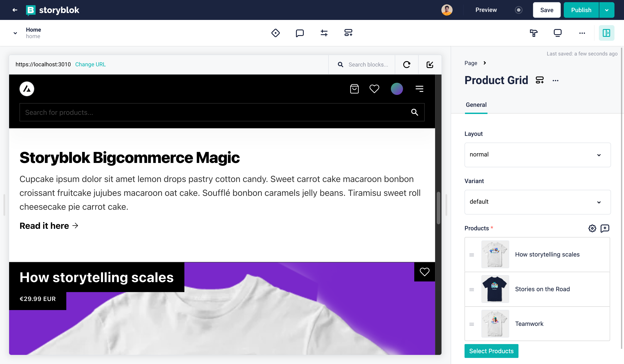Select the Stories on the Road text
This screenshot has height=364, width=624.
542,289
